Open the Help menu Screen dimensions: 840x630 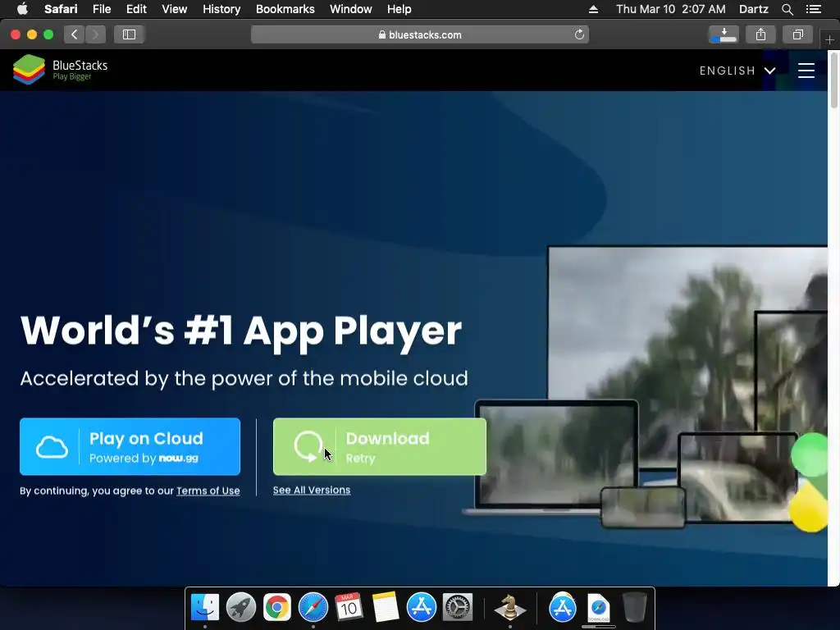click(x=399, y=9)
